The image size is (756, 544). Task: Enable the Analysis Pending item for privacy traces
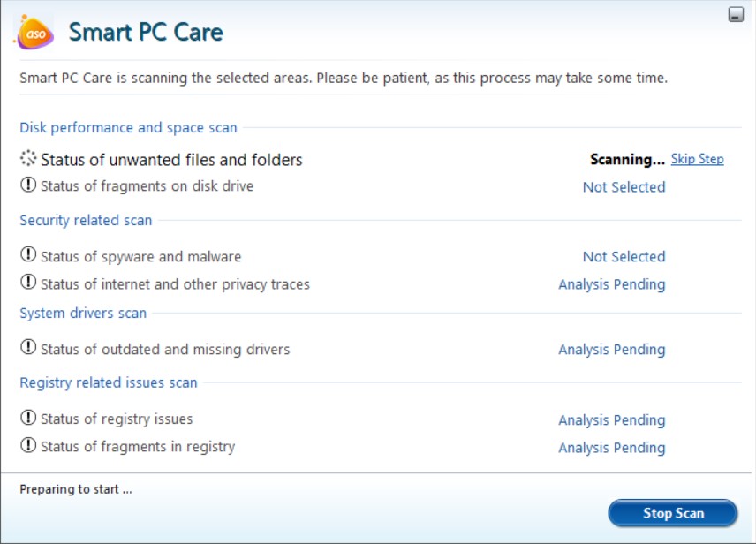point(611,284)
